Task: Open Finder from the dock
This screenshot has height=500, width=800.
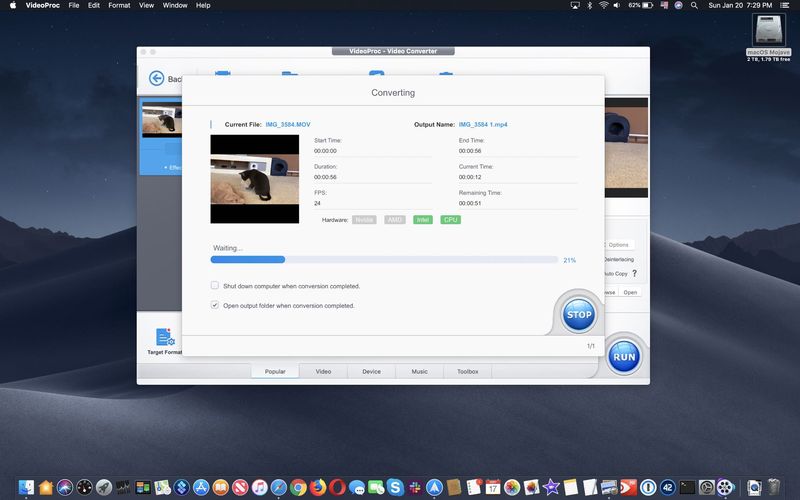Action: click(x=26, y=487)
